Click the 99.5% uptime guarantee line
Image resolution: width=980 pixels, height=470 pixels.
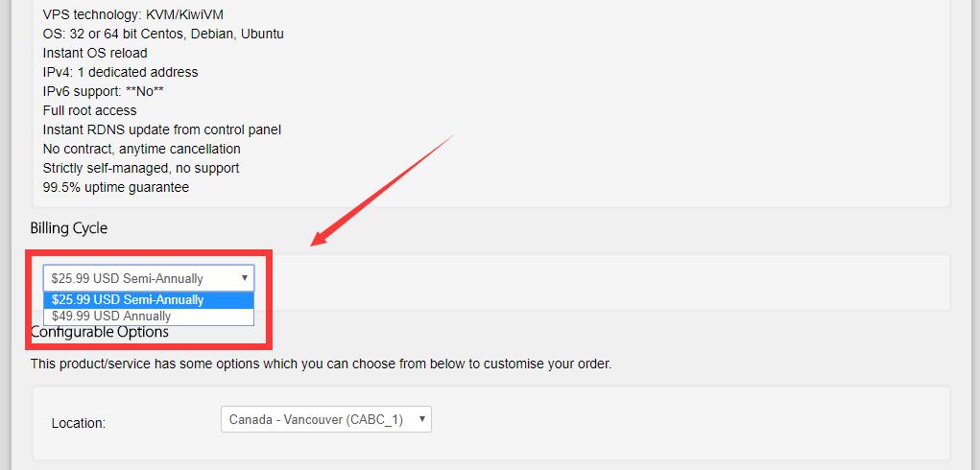[x=115, y=187]
